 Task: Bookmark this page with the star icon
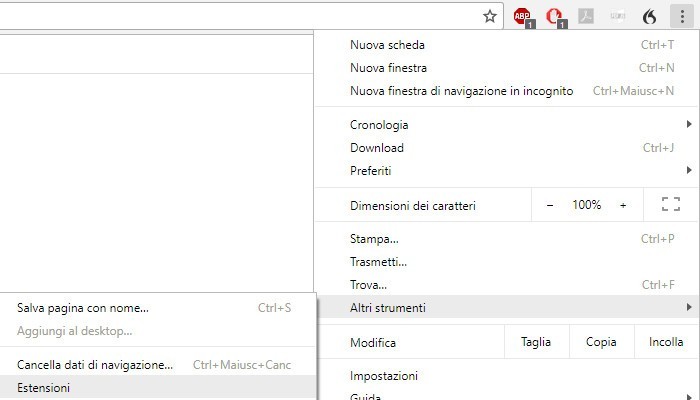pos(490,17)
